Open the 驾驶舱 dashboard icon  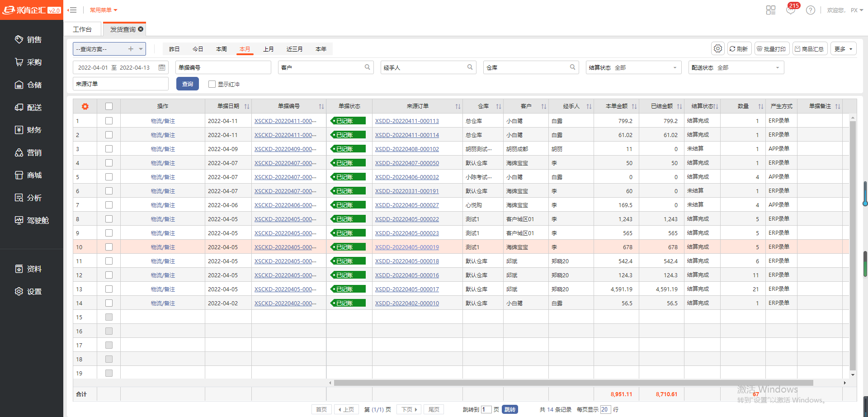[x=19, y=220]
